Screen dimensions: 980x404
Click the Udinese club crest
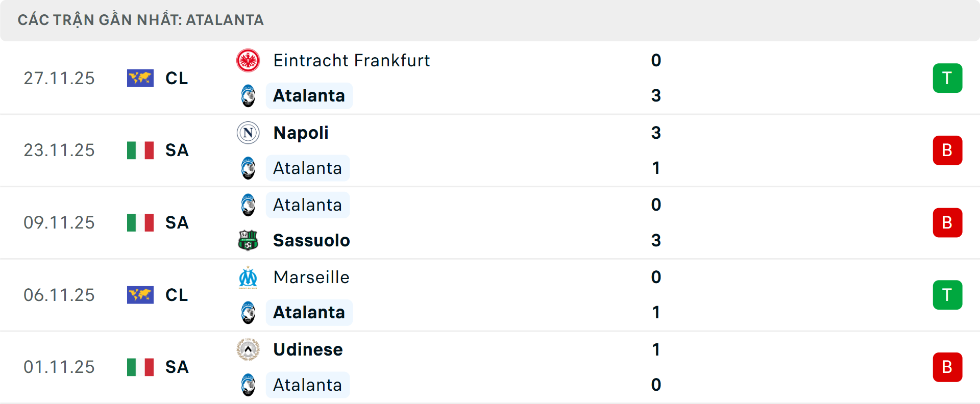[x=248, y=350]
